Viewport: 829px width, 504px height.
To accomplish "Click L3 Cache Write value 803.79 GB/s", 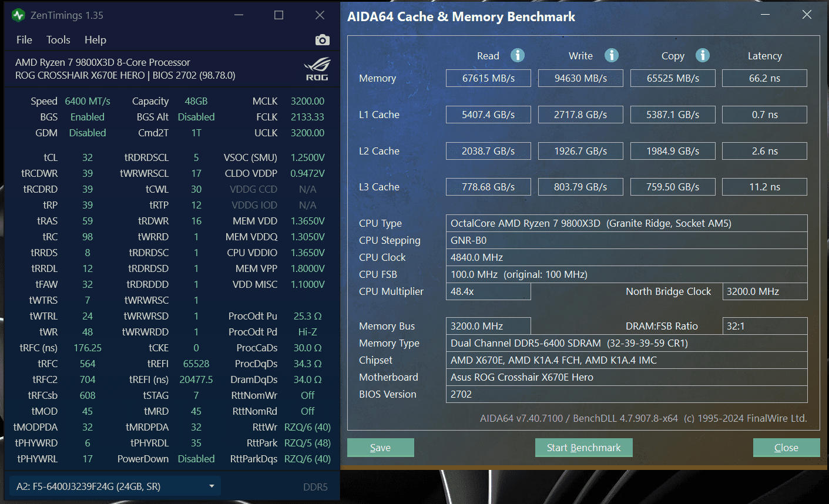I will (x=580, y=187).
